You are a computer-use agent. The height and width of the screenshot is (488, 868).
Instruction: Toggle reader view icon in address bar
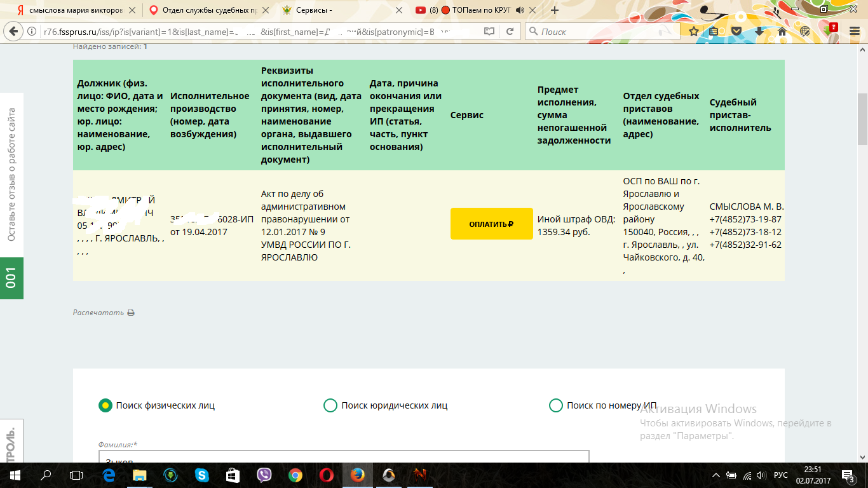click(489, 31)
